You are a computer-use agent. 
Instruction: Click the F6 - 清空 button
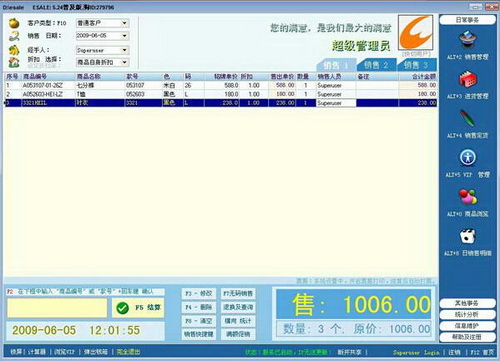coord(199,321)
